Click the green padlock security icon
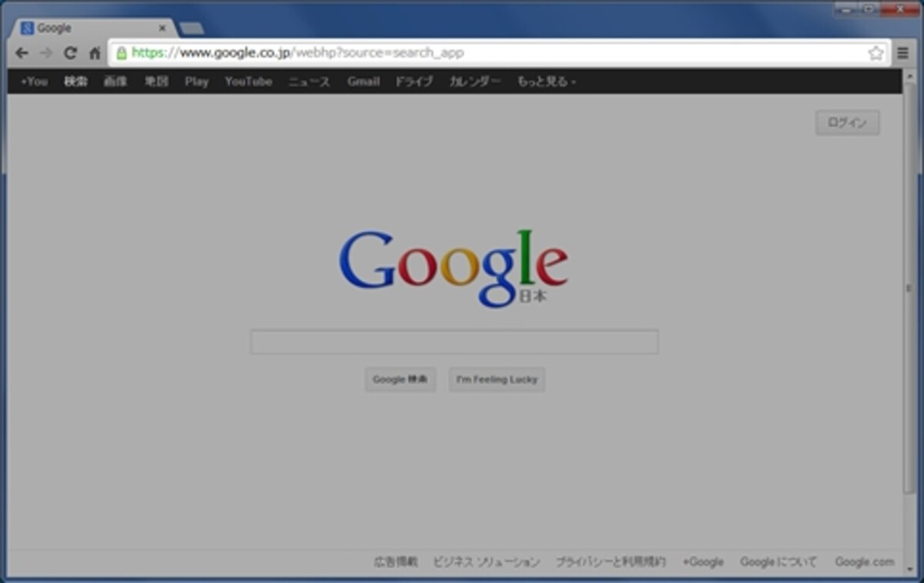Screen dimensions: 924x583 pos(122,53)
